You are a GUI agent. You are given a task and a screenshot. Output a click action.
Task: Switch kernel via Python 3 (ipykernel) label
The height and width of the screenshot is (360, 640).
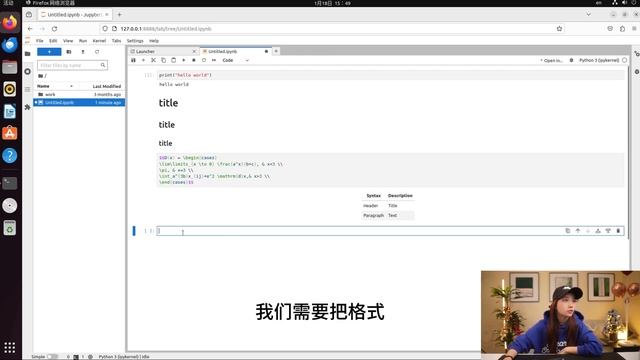[x=599, y=60]
